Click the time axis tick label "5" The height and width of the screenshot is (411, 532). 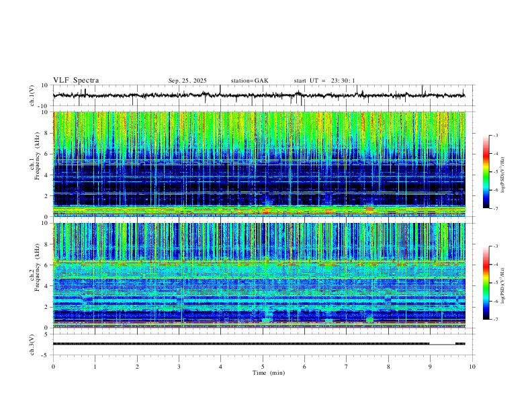[x=263, y=367]
